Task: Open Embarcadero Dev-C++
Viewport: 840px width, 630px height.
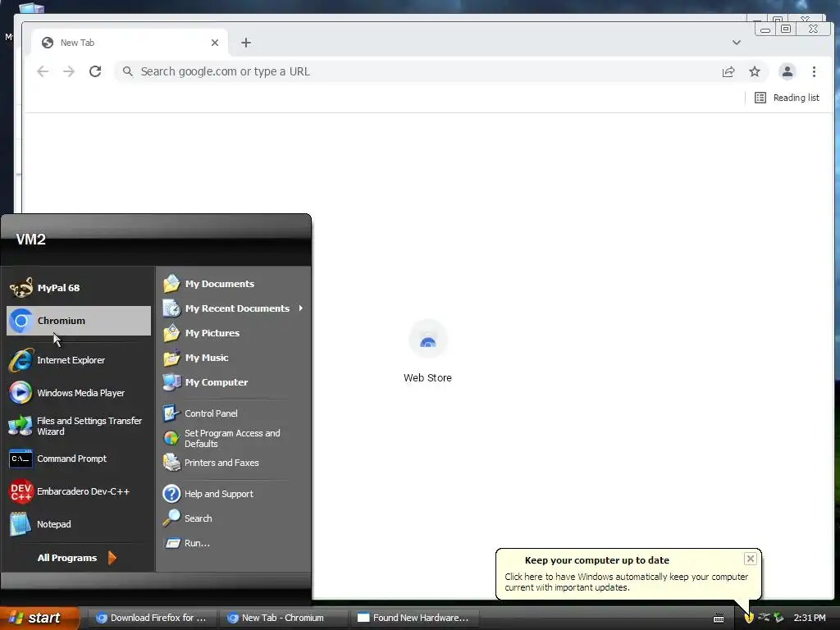Action: pos(78,491)
